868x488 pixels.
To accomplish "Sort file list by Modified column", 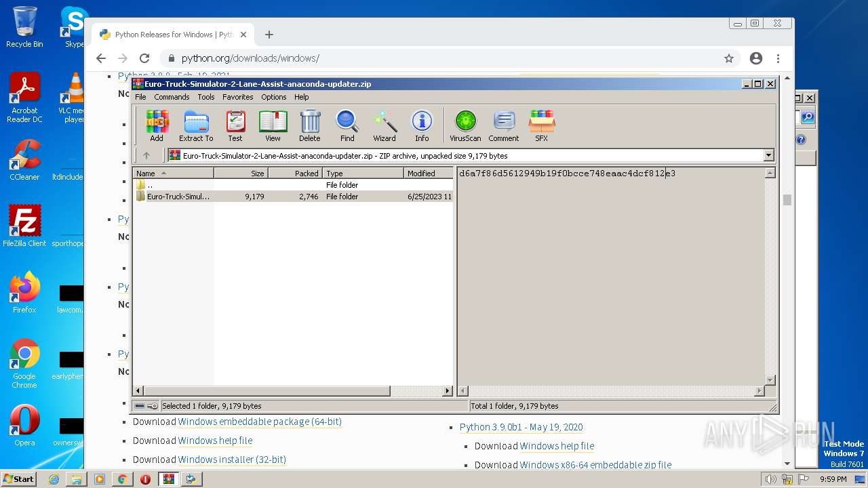I will [429, 174].
